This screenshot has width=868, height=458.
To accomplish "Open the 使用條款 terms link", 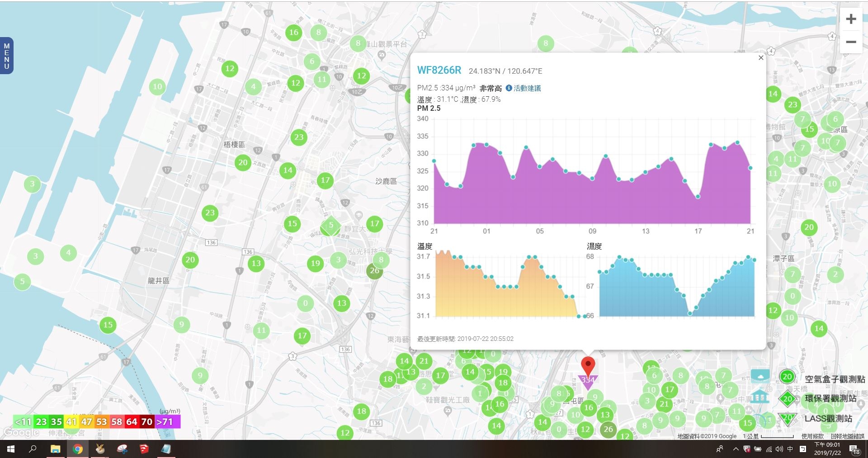I will 812,436.
